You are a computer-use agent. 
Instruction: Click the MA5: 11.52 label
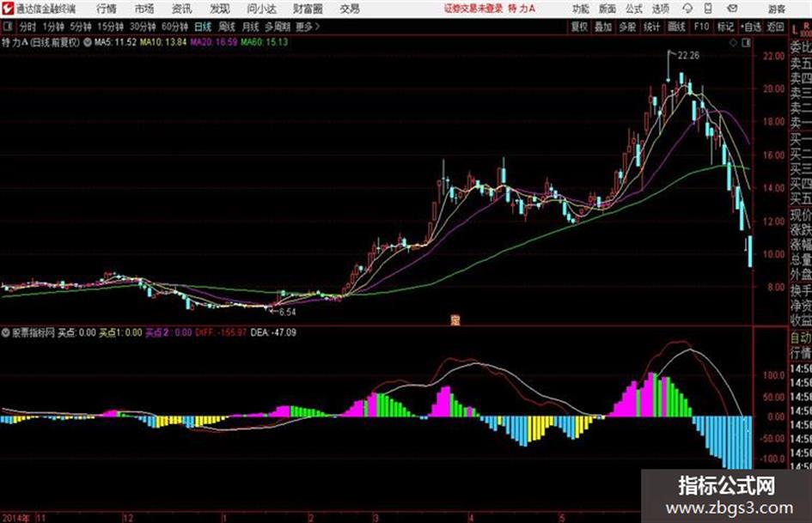115,42
